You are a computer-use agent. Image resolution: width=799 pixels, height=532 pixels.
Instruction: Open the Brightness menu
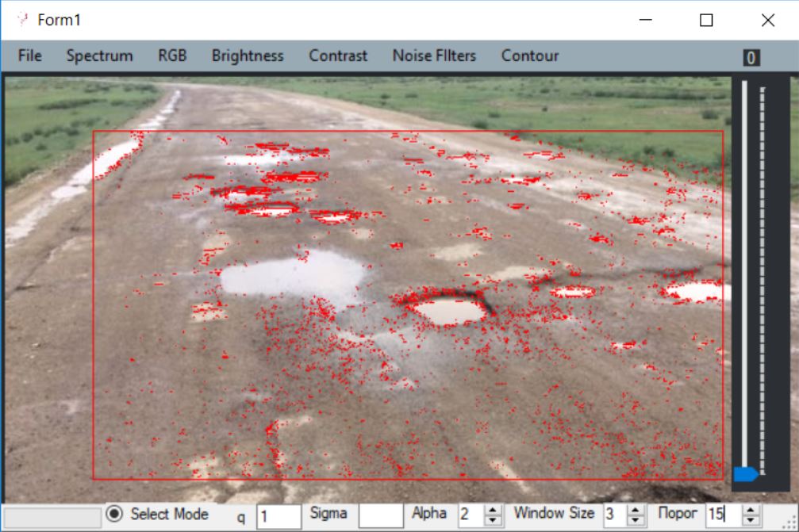coord(248,55)
